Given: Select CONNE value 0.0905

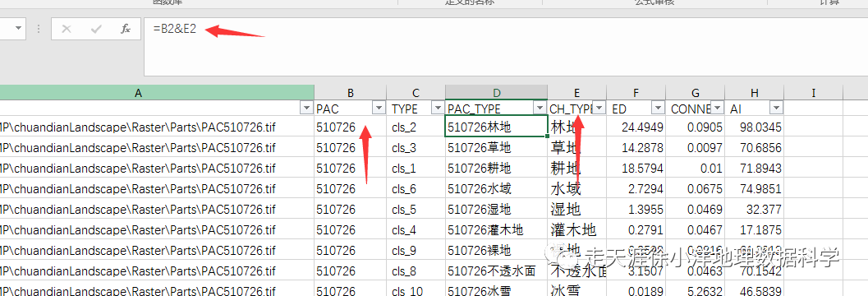Looking at the screenshot, I should 696,127.
